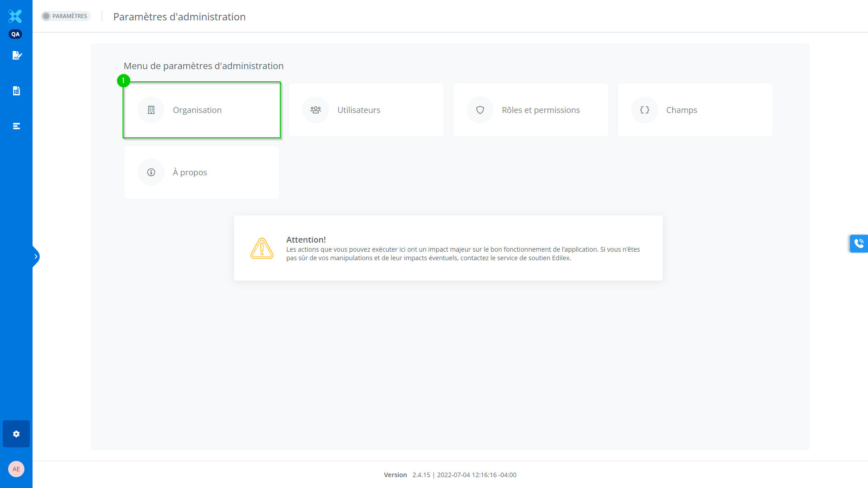The image size is (868, 488).
Task: Click the curly braces Champs icon
Action: coord(645,110)
